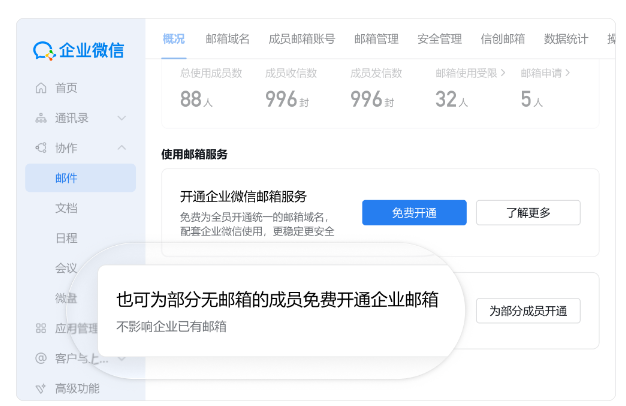This screenshot has height=406, width=626.
Task: Expand the 通讯录 sidebar section
Action: click(122, 118)
